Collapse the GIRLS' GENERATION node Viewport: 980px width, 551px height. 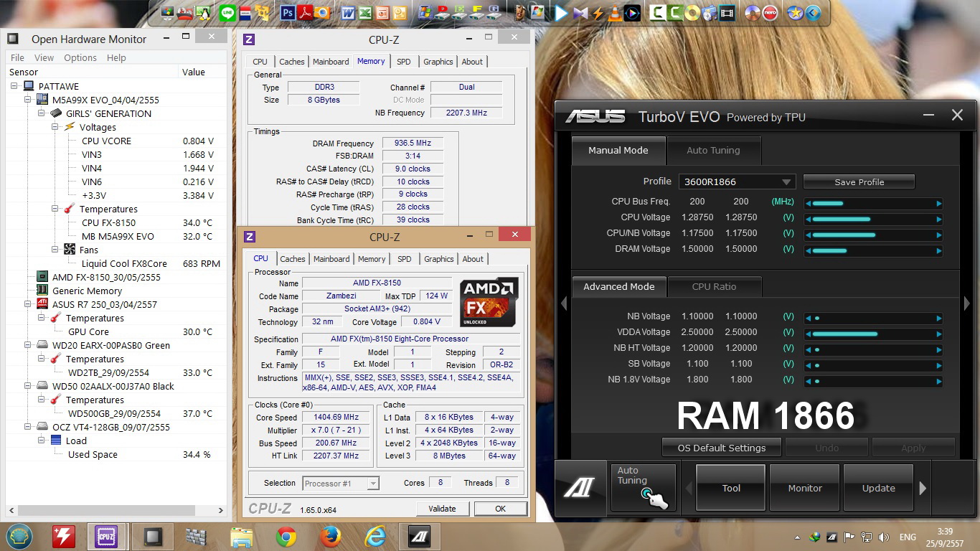pos(42,113)
